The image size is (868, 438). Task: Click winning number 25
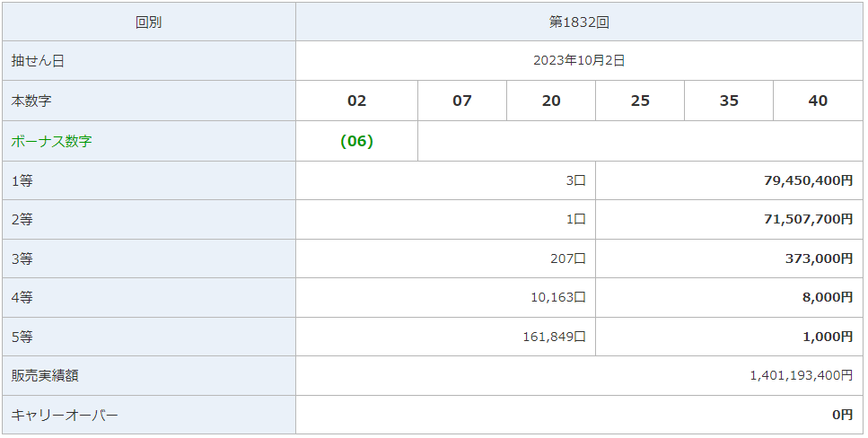[x=640, y=101]
